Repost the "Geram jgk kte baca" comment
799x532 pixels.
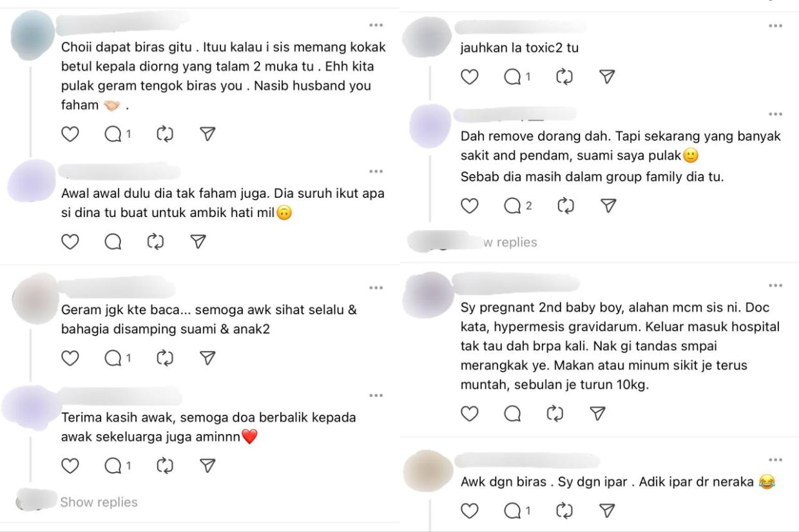click(x=164, y=357)
